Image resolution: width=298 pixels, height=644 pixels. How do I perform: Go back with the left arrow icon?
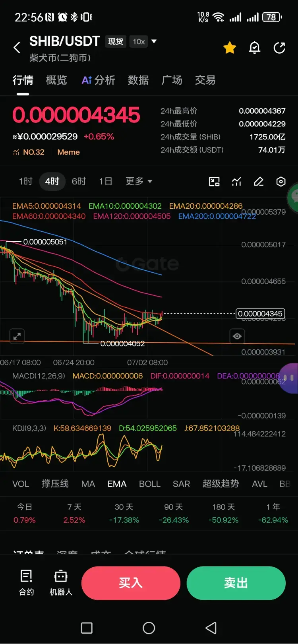point(17,48)
